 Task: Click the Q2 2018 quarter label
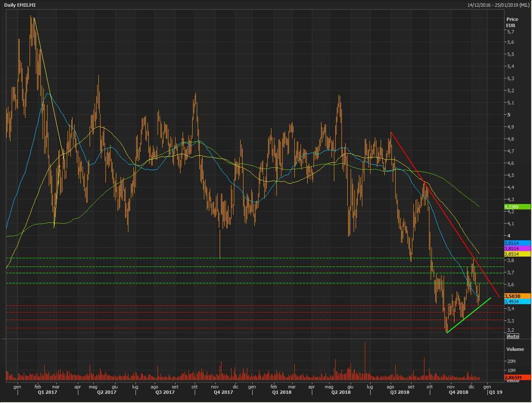click(341, 392)
